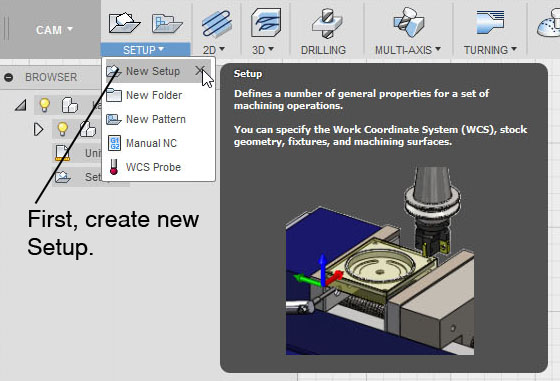This screenshot has height=381, width=560.
Task: Click the setup preview illustration in tooltip
Action: (380, 261)
